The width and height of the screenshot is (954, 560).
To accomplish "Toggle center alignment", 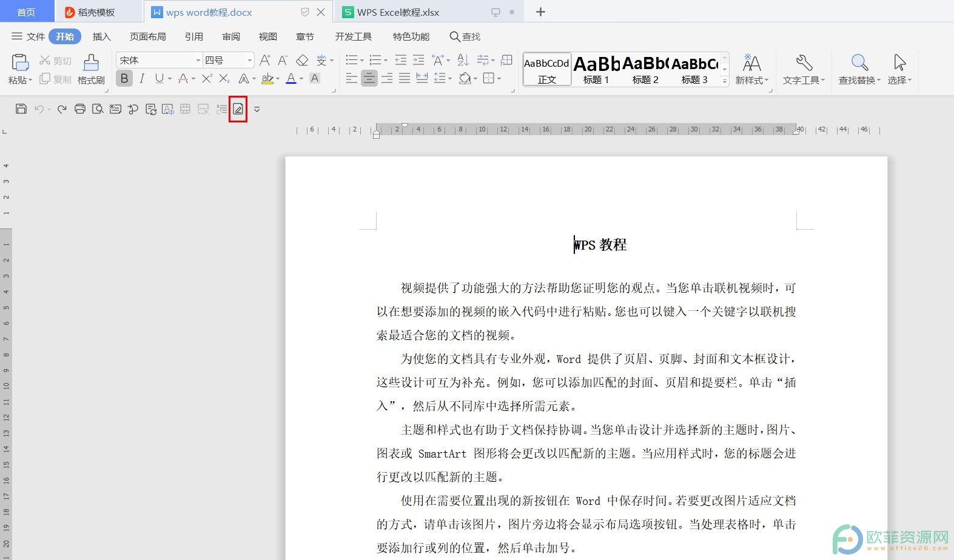I will point(369,78).
